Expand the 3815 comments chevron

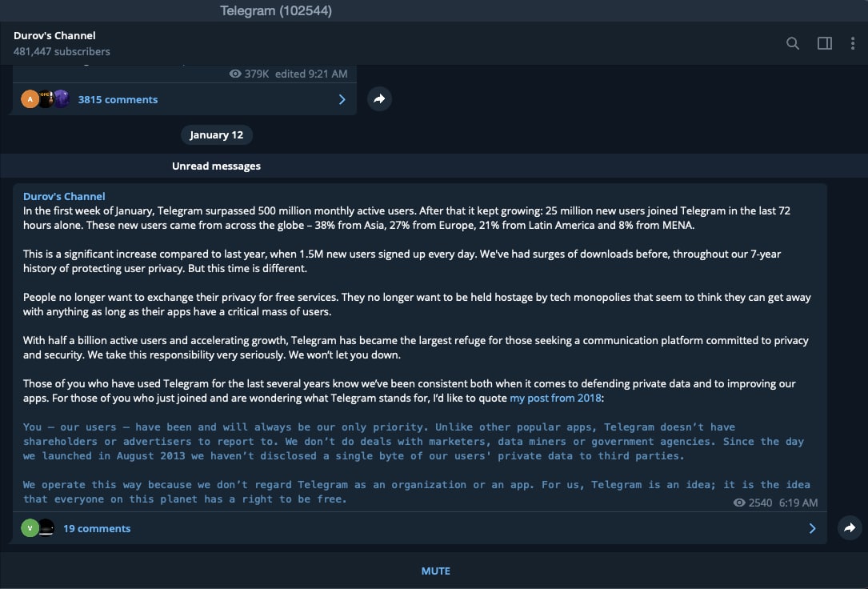coord(342,100)
